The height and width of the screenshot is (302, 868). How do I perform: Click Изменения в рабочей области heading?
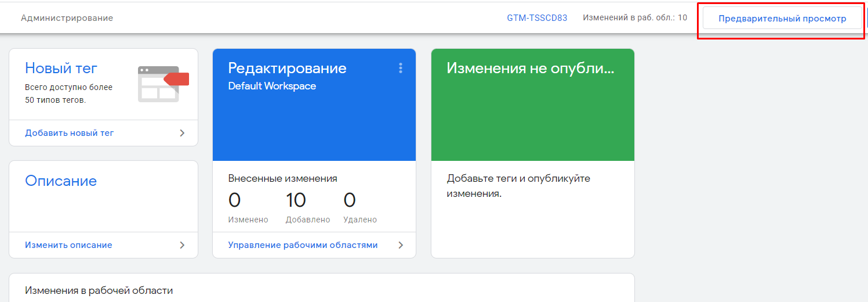pos(99,290)
